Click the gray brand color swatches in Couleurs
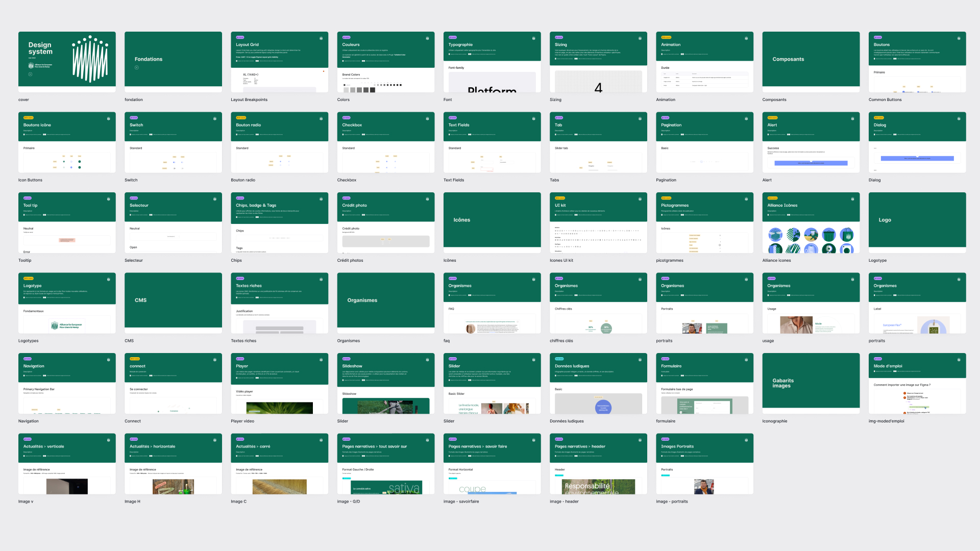The width and height of the screenshot is (980, 551). click(x=359, y=90)
